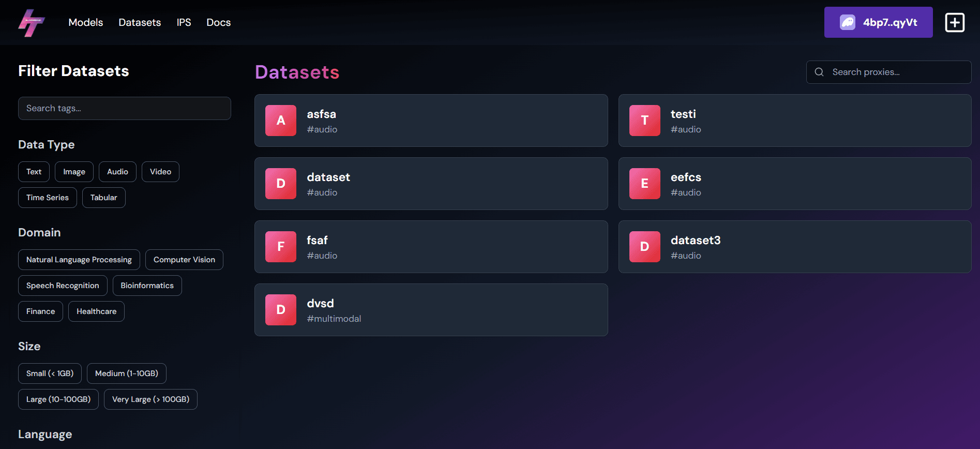This screenshot has width=980, height=449.
Task: Click the #multimodal tag on dvsd
Action: (334, 319)
